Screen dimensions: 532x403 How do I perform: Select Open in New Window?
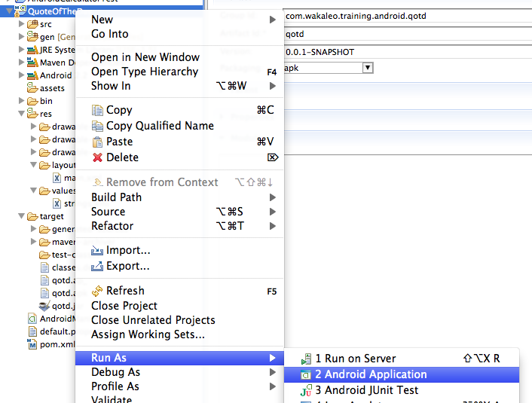pyautogui.click(x=179, y=57)
